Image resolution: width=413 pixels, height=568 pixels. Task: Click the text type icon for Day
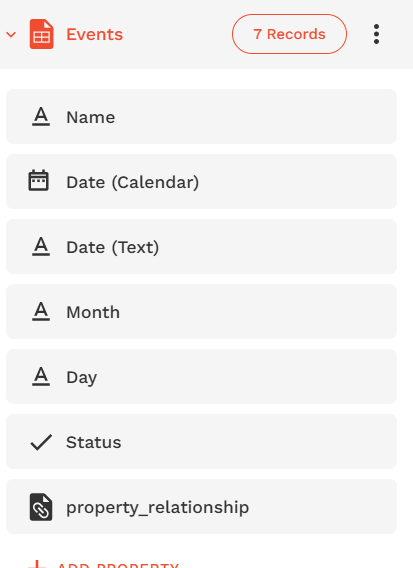click(41, 376)
